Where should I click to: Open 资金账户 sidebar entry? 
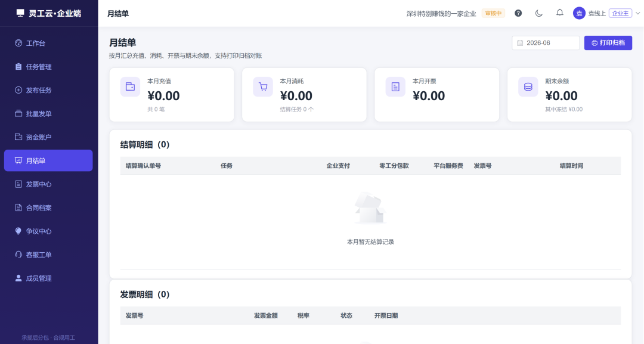click(x=48, y=137)
